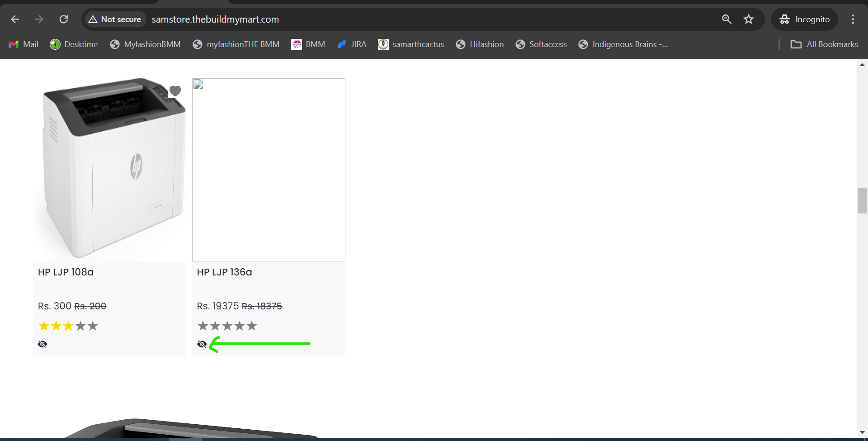Open Chrome's three-dot menu

point(853,19)
